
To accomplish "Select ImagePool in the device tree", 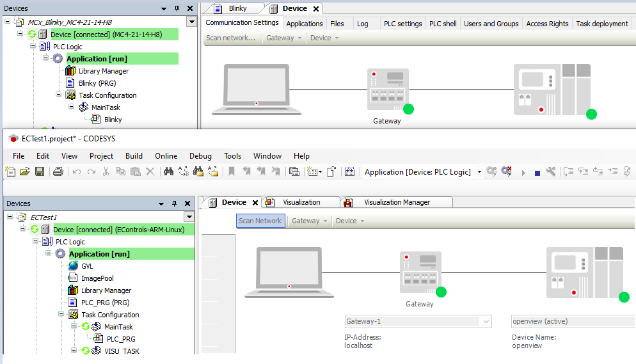I will point(97,278).
